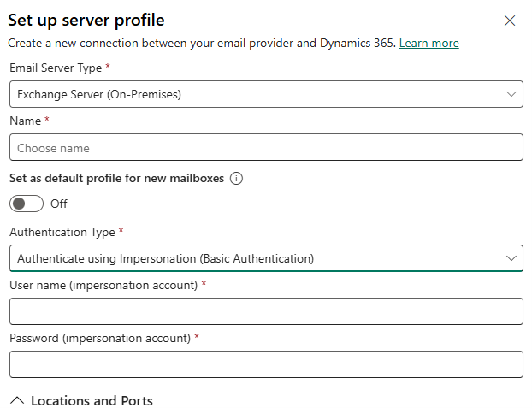This screenshot has height=408, width=532.
Task: Focus the User name impersonation account field
Action: tap(266, 311)
